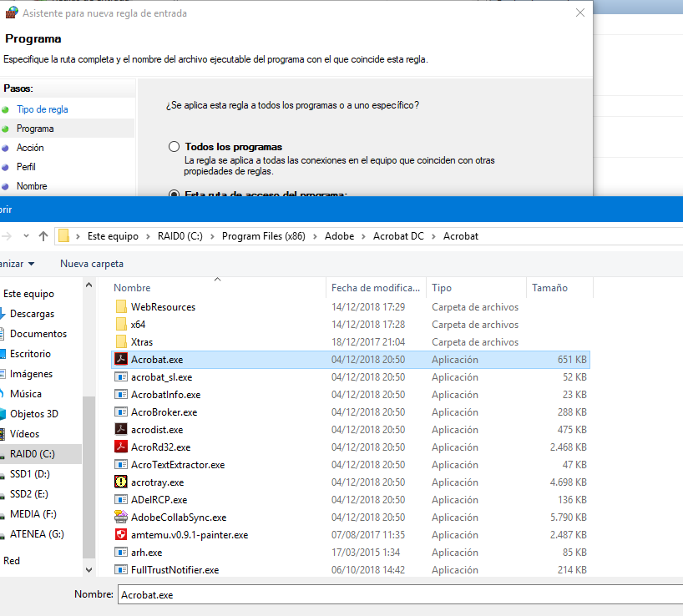Open 'Imágenes' in navigation pane

point(31,374)
